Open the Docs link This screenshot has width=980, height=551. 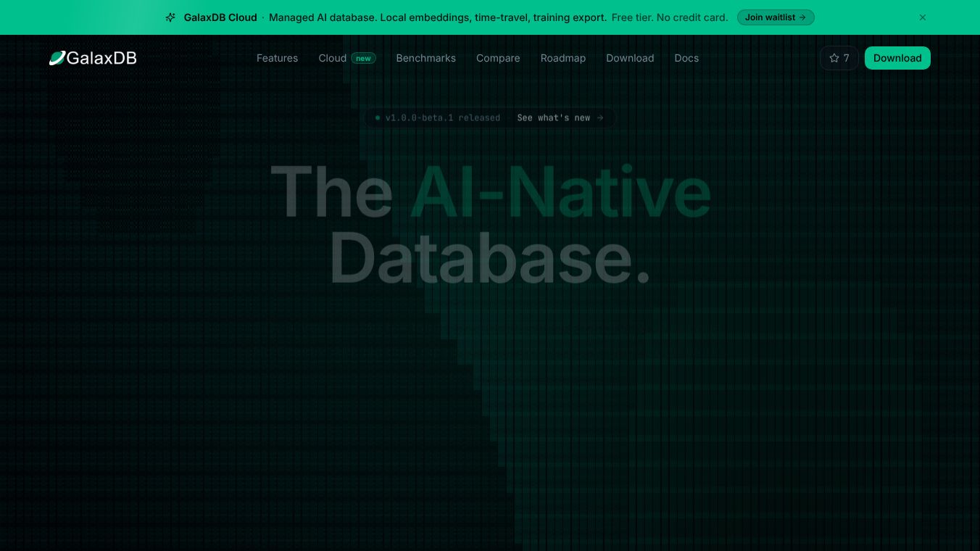click(686, 58)
